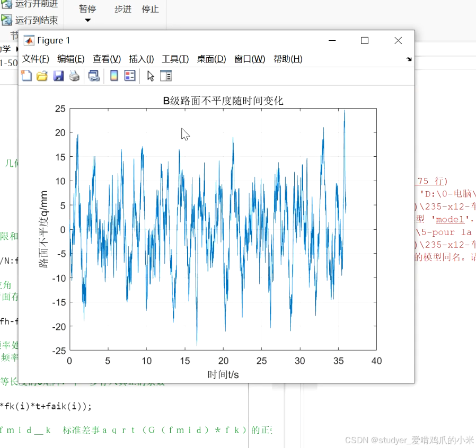476x448 pixels.
Task: Open the 工具(T) menu
Action: [x=175, y=59]
